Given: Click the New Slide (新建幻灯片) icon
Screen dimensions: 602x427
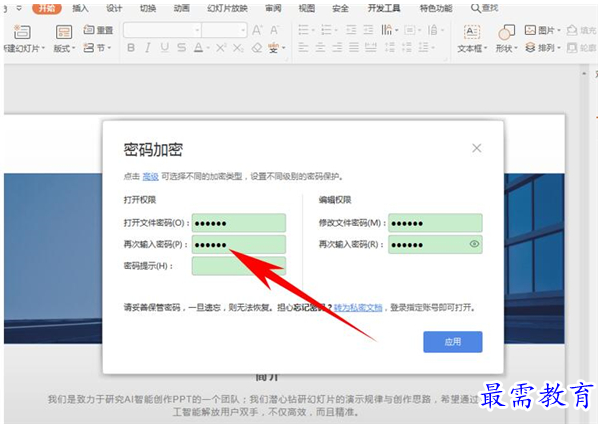Looking at the screenshot, I should pos(22,32).
